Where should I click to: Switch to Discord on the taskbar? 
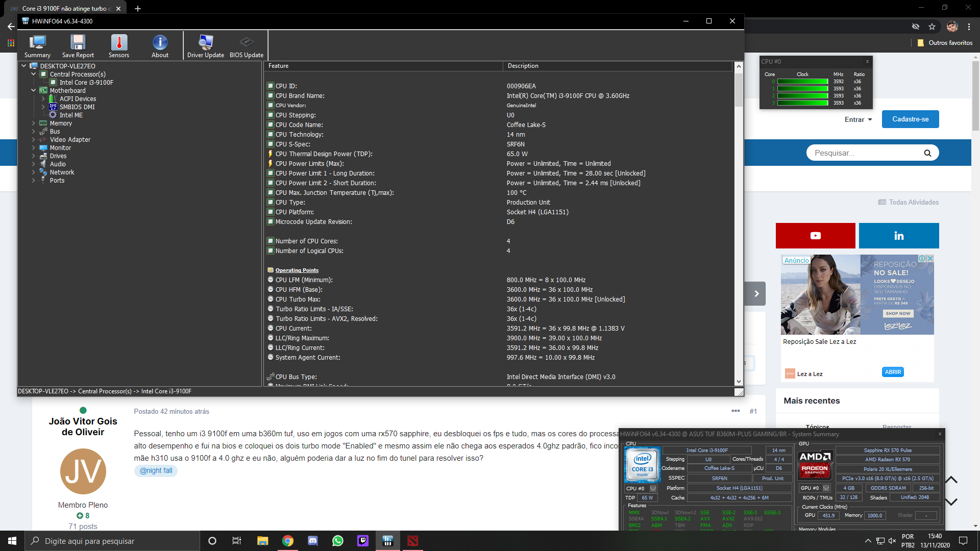312,541
